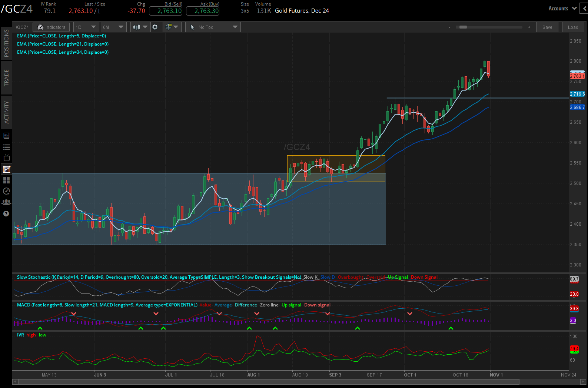Open the four-tile dashboard icon
This screenshot has height=388, width=588.
pos(6,180)
